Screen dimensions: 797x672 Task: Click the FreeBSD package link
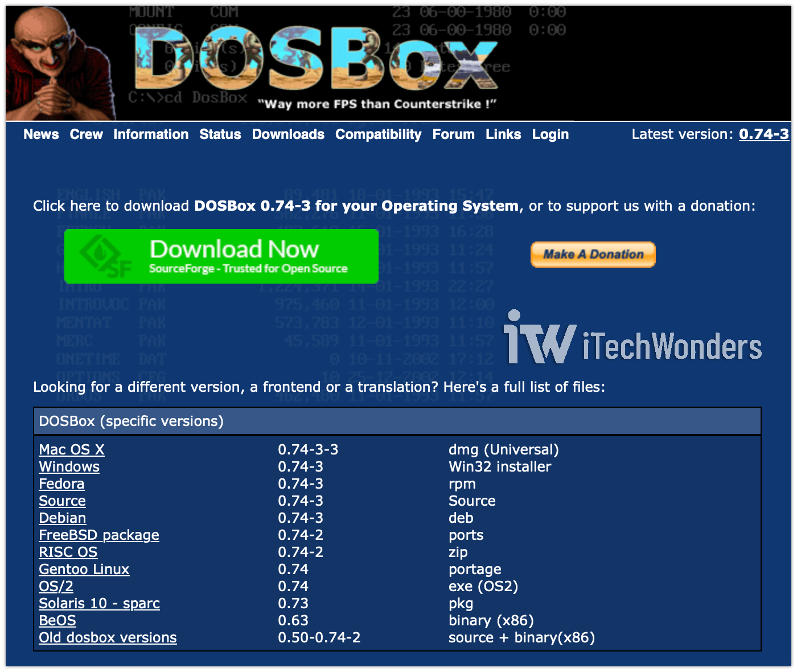(x=99, y=535)
